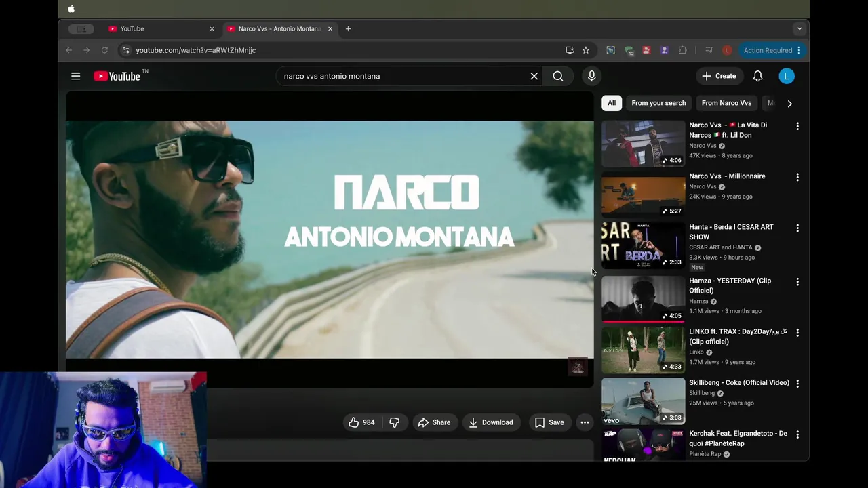Open options for Hanta Berda video

pyautogui.click(x=797, y=228)
